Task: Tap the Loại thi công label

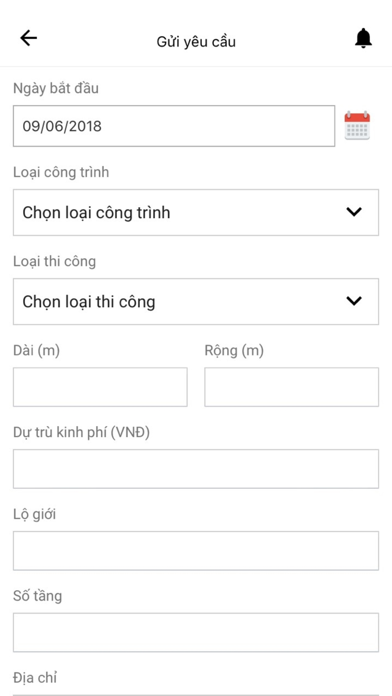Action: coord(54,261)
